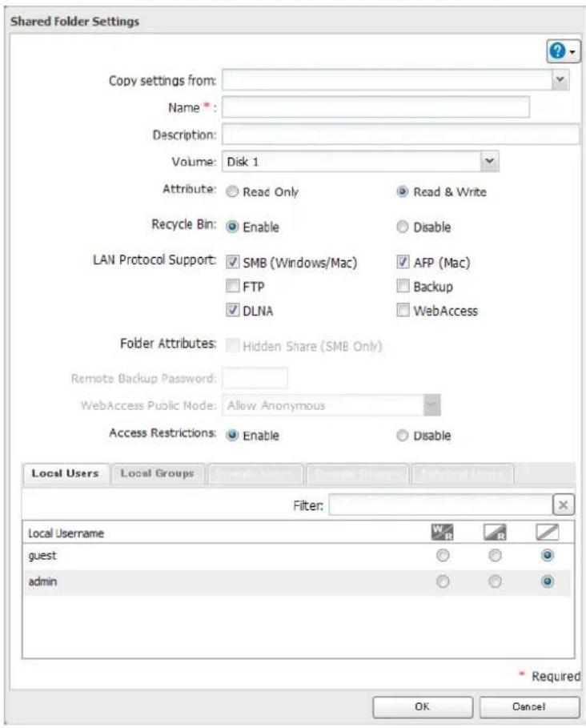Viewport: 586px width, 728px height.
Task: Select the Read & Write attribute
Action: (402, 191)
